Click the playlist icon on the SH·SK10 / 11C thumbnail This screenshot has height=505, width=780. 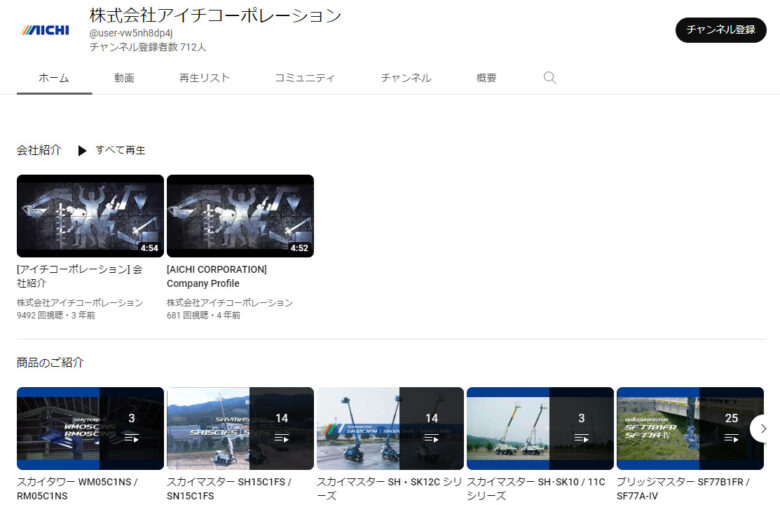tap(582, 438)
